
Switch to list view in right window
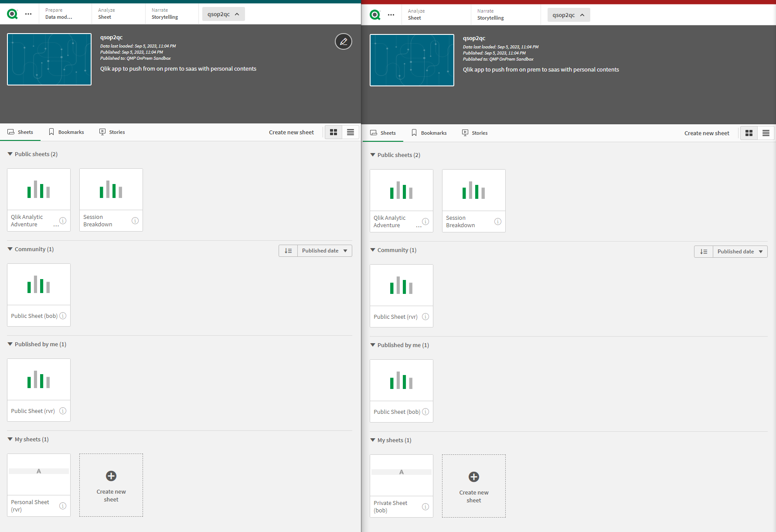766,133
